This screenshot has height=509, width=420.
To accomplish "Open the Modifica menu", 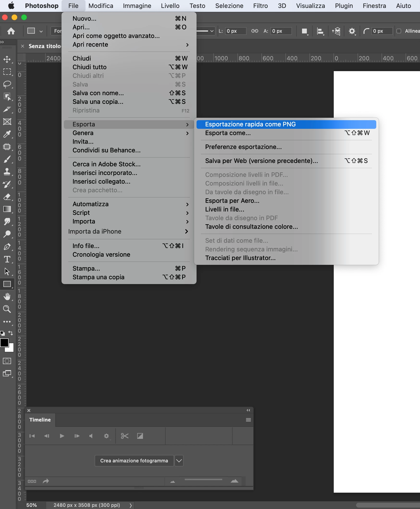I will click(101, 6).
